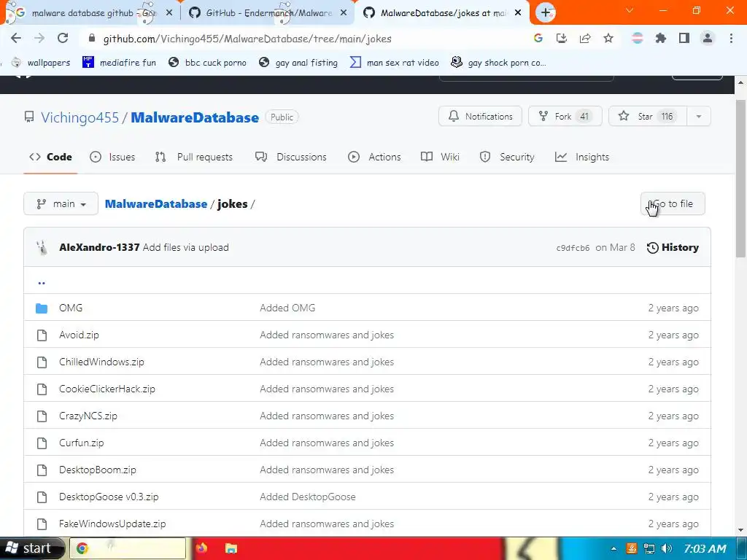Open the Pull requests tab
Viewport: 747px width, 560px height.
click(194, 157)
